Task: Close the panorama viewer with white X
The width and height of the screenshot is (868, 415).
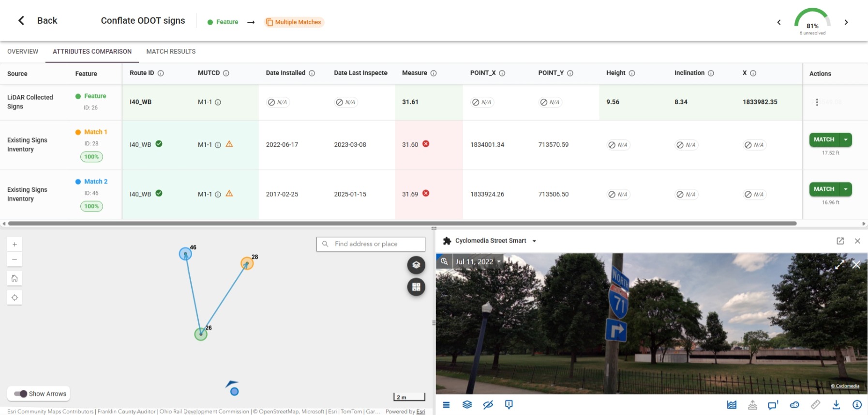Action: (x=856, y=264)
